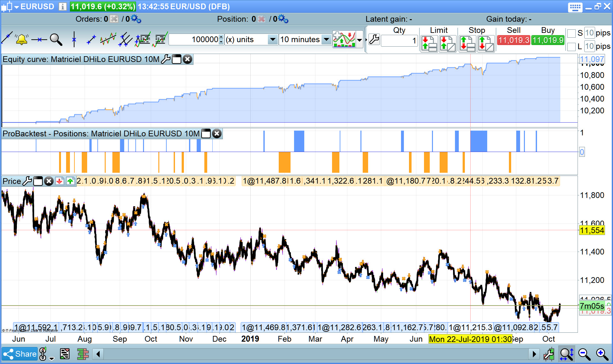Enable the L limit pips checkbox

point(571,47)
